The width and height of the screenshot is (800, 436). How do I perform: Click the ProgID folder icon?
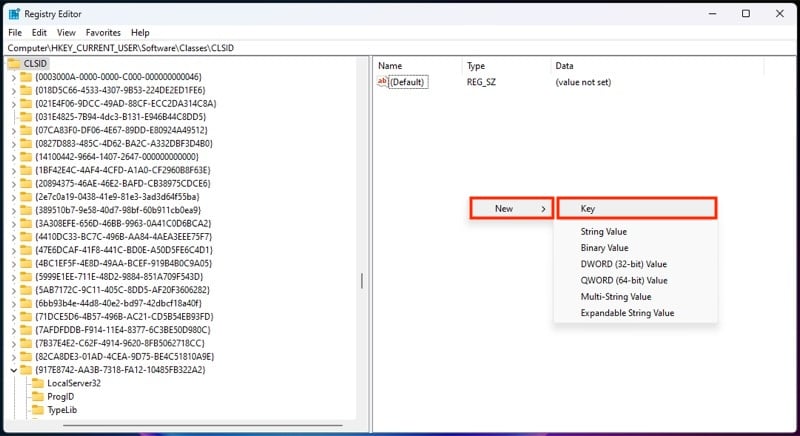(x=38, y=396)
